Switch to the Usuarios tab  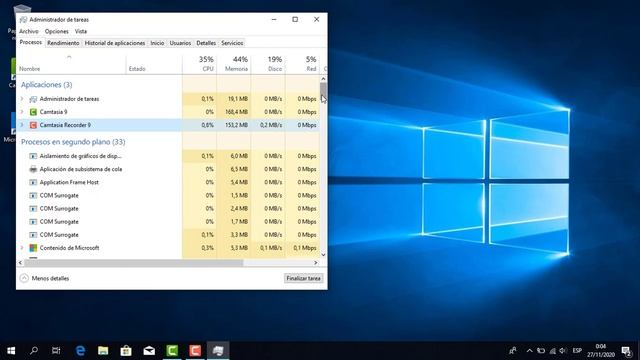coord(180,43)
